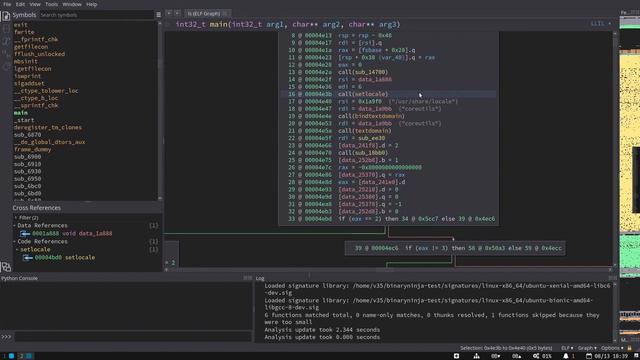
Task: Select getfilecon symbol
Action: pyautogui.click(x=31, y=47)
